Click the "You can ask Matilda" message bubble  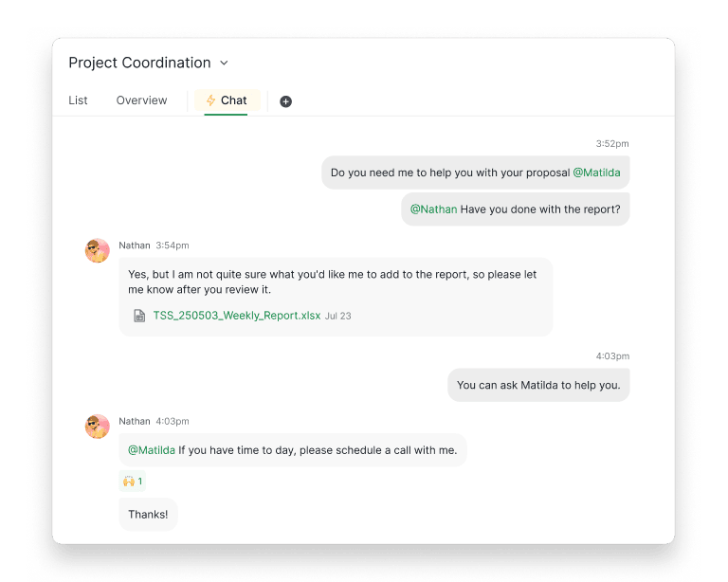click(537, 385)
